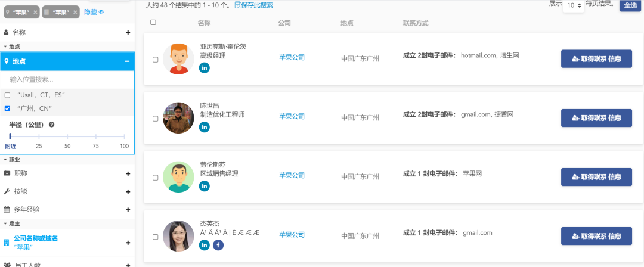Remove the first "苹果" filter tag

click(36, 12)
